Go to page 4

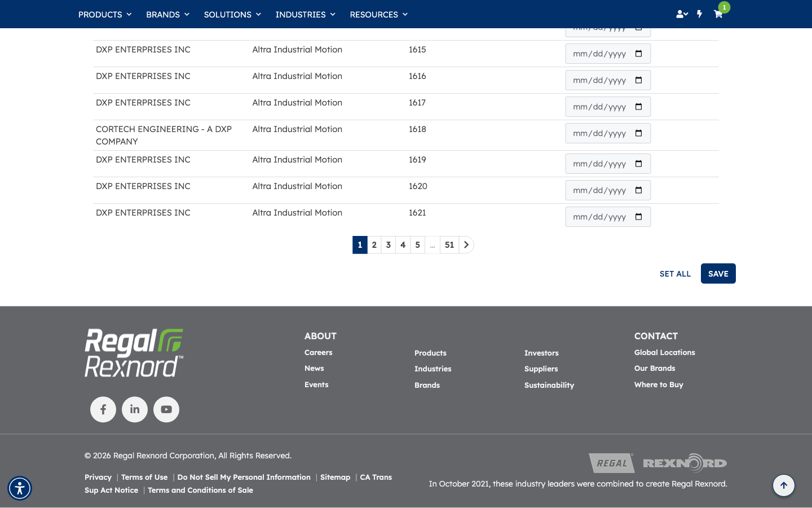click(403, 245)
